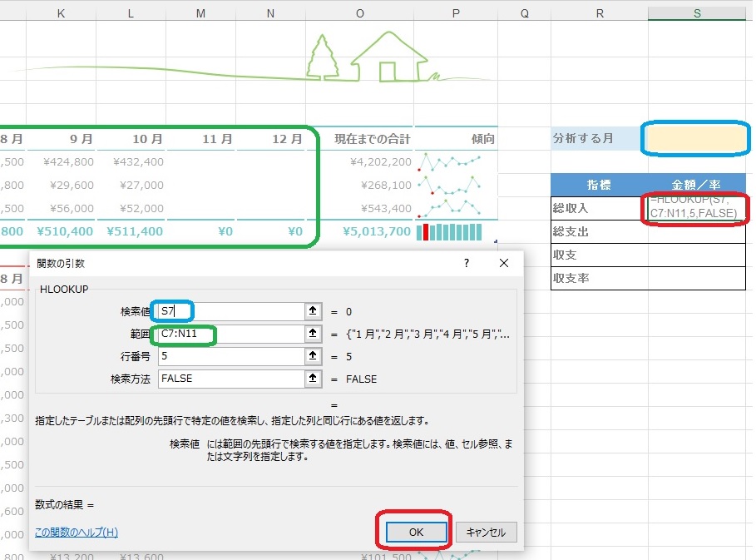Click the 検索値 input field containing S7

coord(231,311)
